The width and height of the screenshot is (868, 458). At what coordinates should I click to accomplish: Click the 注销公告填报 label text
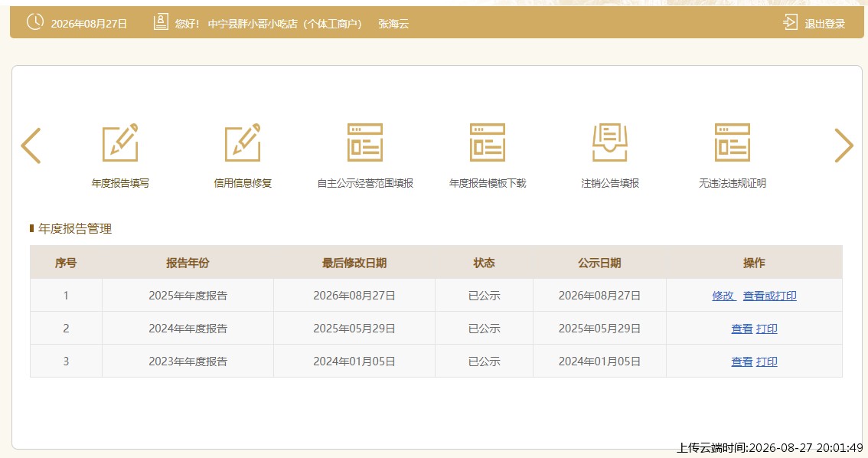[x=609, y=183]
